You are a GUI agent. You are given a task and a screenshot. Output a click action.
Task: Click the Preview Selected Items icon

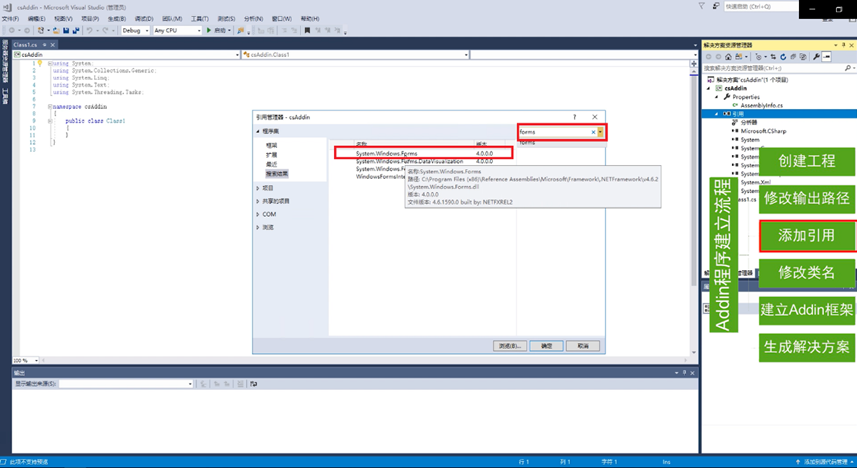(826, 56)
